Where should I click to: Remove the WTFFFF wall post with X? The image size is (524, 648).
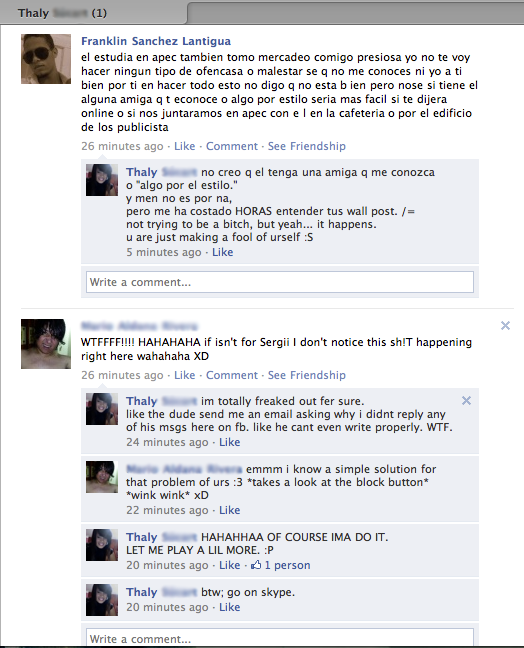(505, 326)
